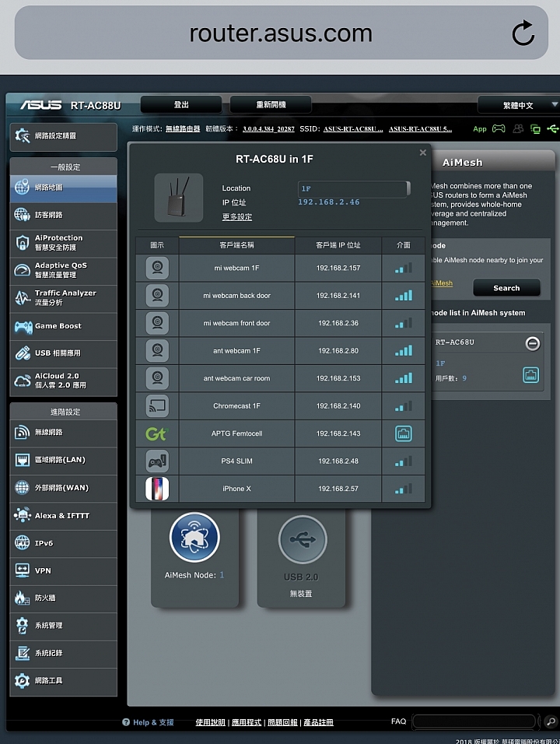560x744 pixels.
Task: Open IPv6 settings
Action: pyautogui.click(x=64, y=543)
